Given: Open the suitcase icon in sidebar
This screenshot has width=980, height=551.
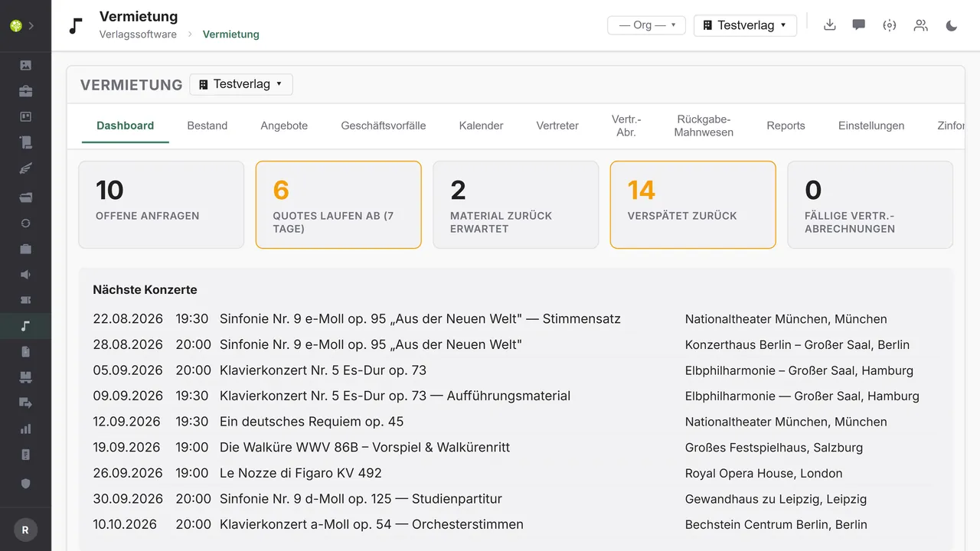Looking at the screenshot, I should click(25, 249).
